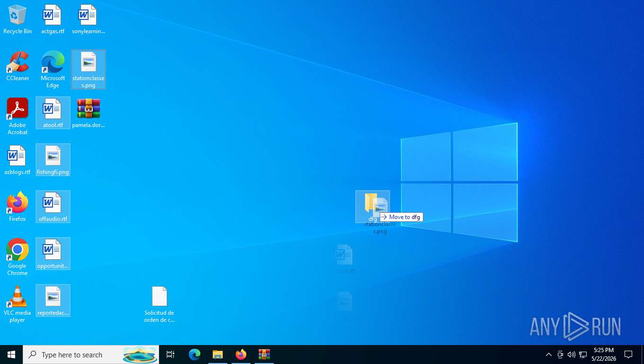644x364 pixels.
Task: Launch Firefox desktop shortcut
Action: point(18,207)
